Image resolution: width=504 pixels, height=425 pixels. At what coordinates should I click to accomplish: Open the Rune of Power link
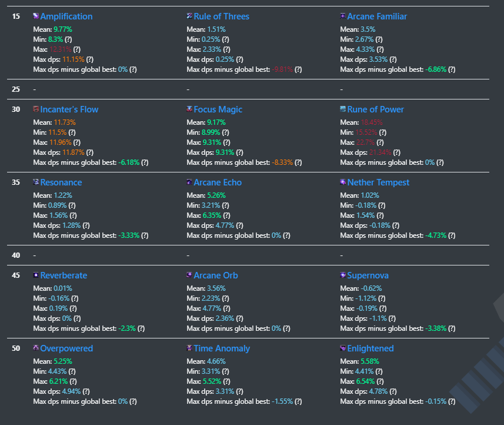click(375, 109)
